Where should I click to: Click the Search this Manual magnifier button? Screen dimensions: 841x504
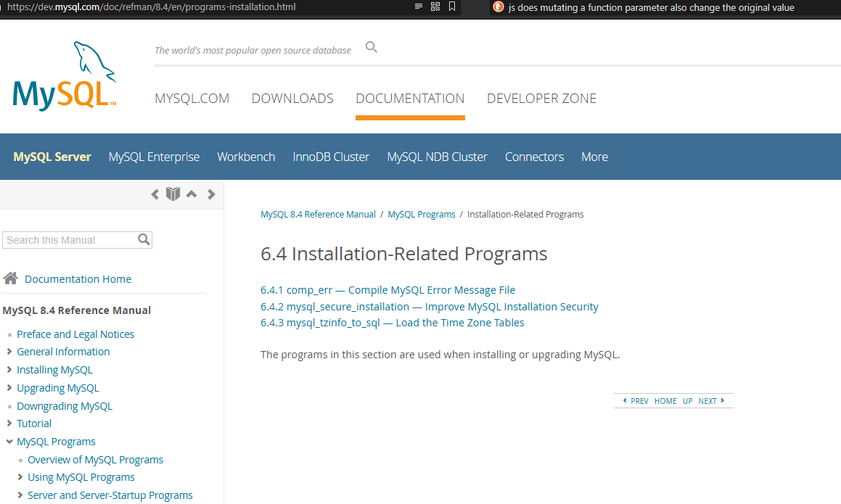point(144,239)
